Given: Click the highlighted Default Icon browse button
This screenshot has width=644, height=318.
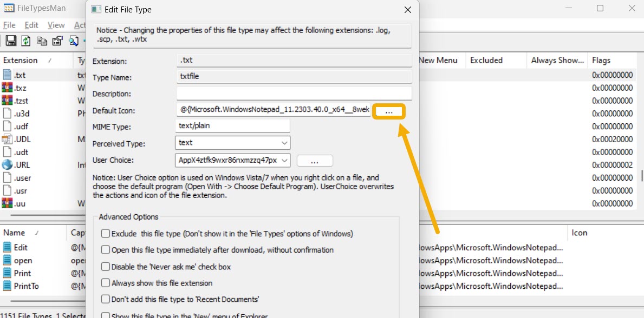Looking at the screenshot, I should tap(388, 111).
